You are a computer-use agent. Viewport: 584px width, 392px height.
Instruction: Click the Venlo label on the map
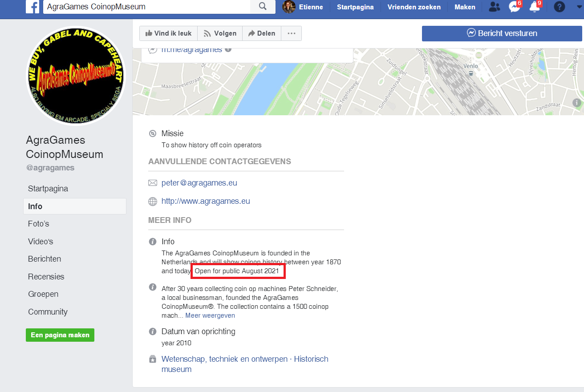point(470,66)
